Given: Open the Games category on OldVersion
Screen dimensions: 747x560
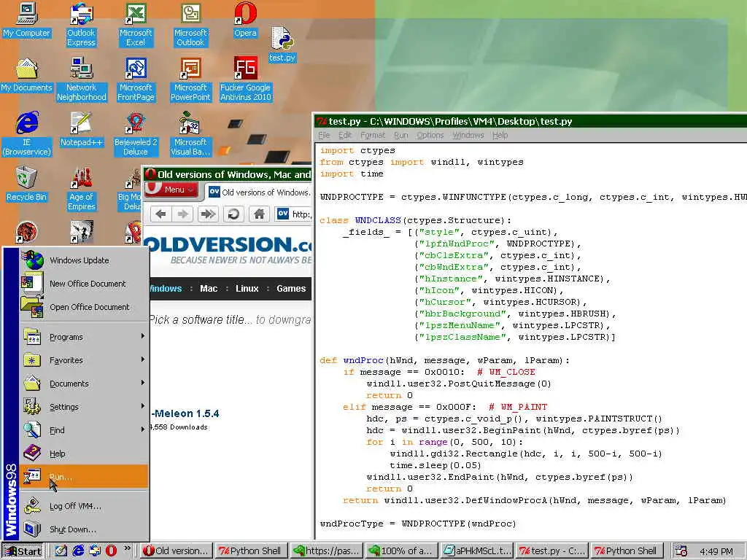Looking at the screenshot, I should coord(291,289).
